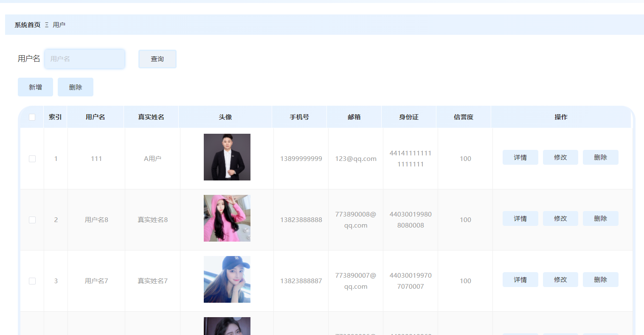Click the 手机号 column header
This screenshot has height=335, width=644.
(x=299, y=117)
